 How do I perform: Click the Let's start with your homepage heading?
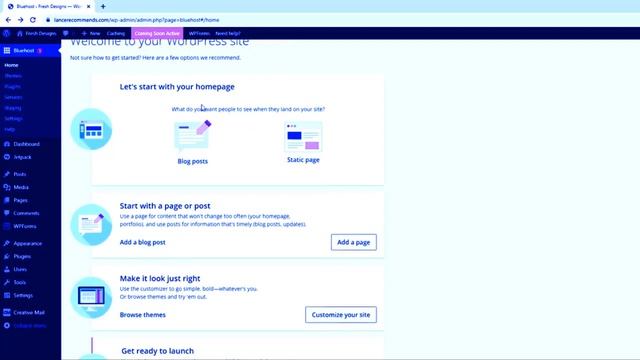click(177, 87)
